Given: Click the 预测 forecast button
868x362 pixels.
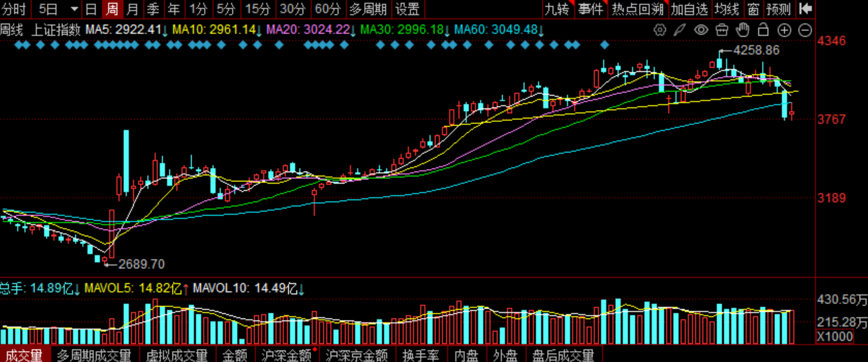Looking at the screenshot, I should click(x=778, y=9).
